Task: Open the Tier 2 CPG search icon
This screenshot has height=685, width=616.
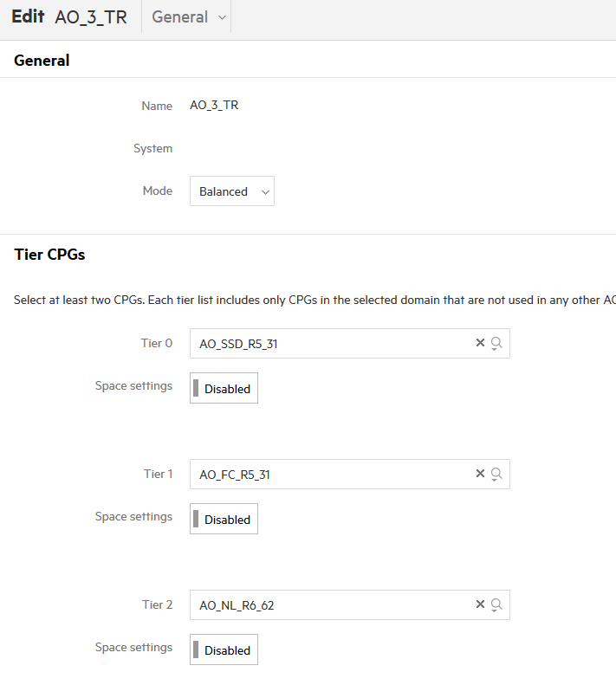Action: (x=496, y=605)
